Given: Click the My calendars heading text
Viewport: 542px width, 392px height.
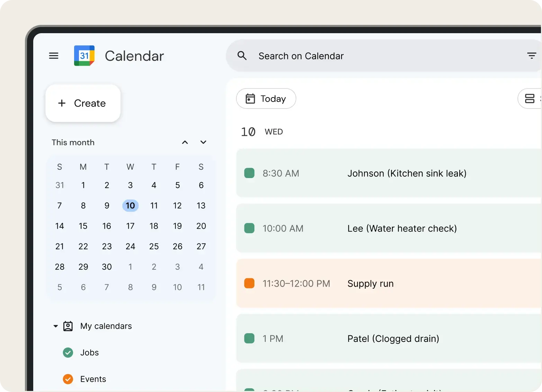Looking at the screenshot, I should click(106, 326).
